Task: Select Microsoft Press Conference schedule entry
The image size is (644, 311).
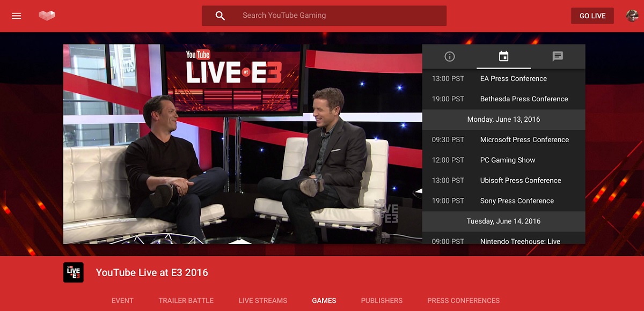Action: (x=503, y=139)
